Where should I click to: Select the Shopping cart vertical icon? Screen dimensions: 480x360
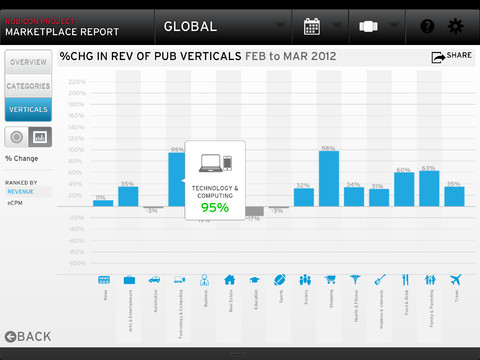pyautogui.click(x=330, y=280)
